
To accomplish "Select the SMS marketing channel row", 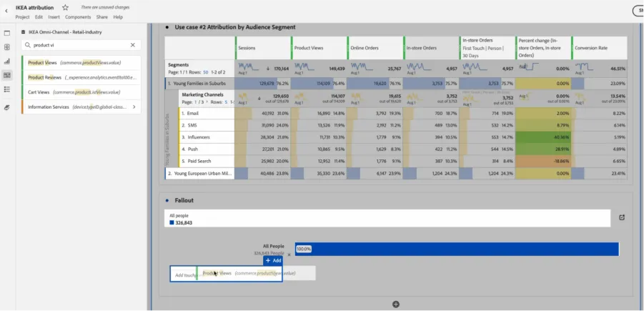I will click(x=207, y=125).
